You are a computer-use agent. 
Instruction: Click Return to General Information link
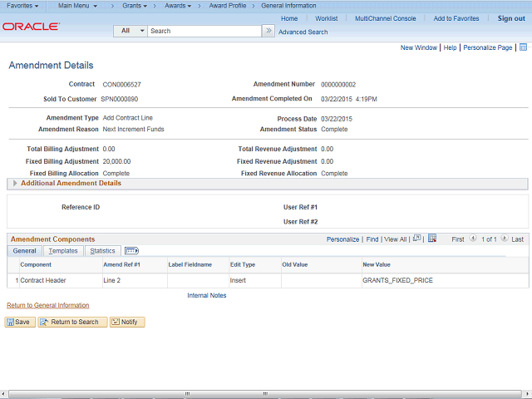[x=47, y=305]
